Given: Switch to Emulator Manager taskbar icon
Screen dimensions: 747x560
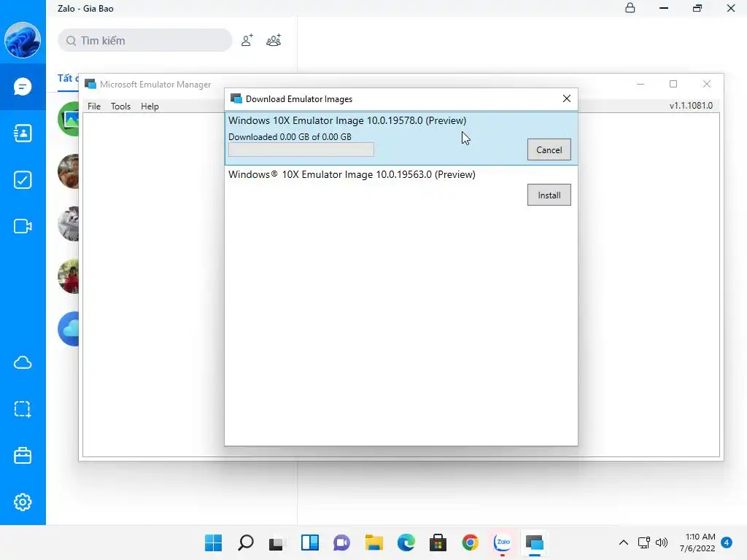Looking at the screenshot, I should [535, 542].
